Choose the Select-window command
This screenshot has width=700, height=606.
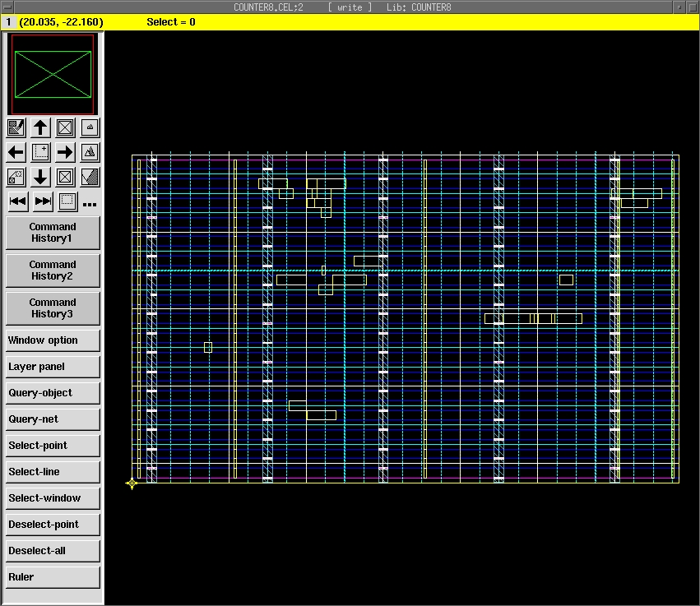pos(53,498)
